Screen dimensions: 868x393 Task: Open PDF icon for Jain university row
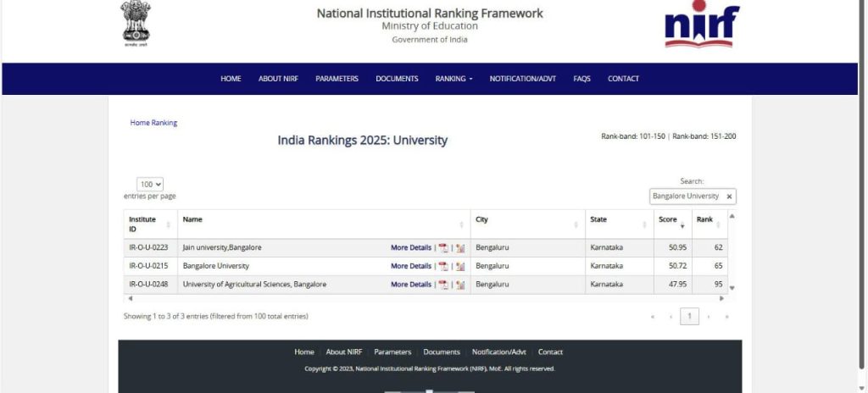[x=442, y=248]
